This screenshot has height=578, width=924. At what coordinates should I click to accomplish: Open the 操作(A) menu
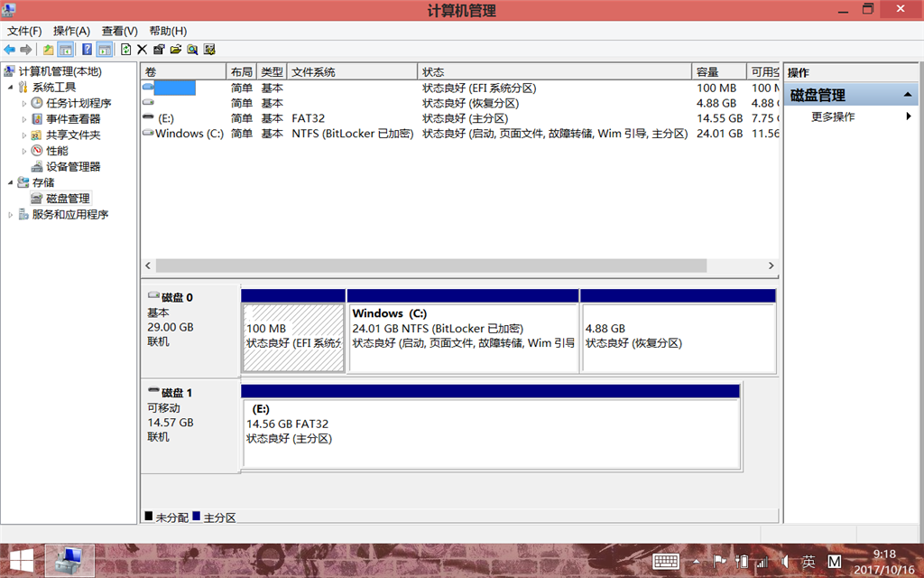click(71, 31)
